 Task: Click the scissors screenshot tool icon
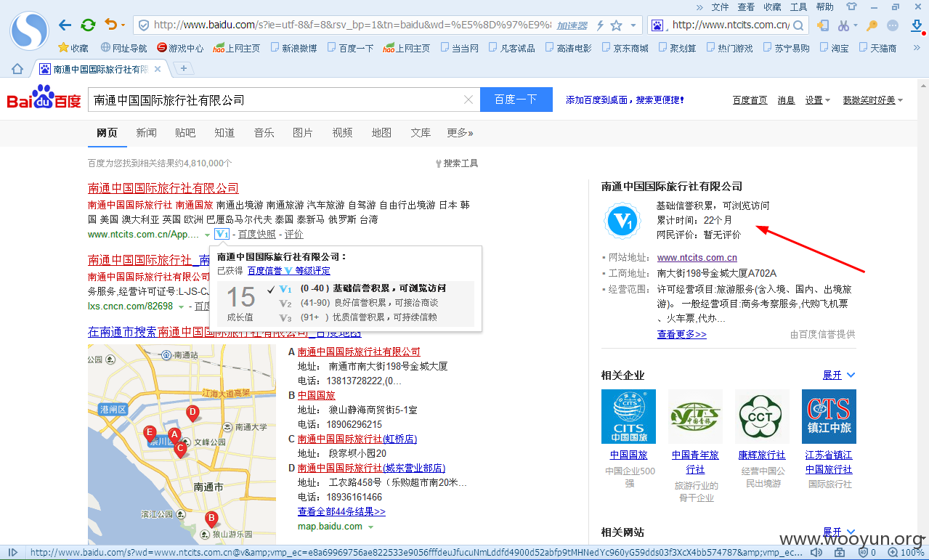click(x=843, y=25)
